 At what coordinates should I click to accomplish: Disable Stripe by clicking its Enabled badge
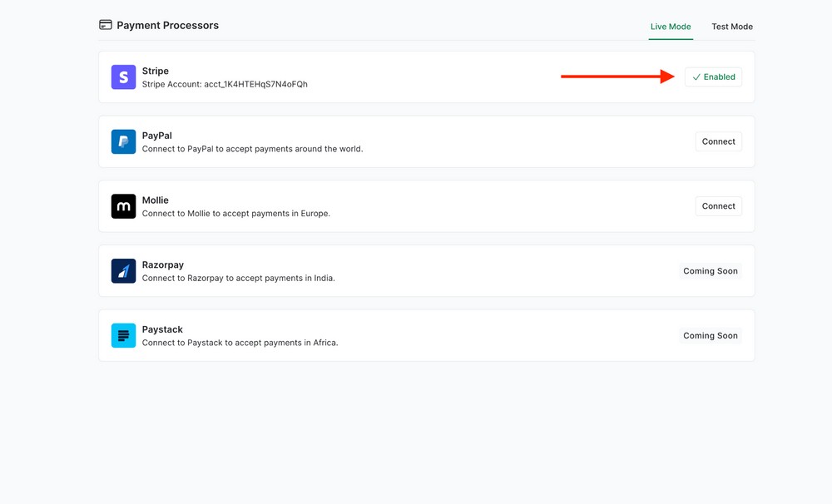[713, 77]
